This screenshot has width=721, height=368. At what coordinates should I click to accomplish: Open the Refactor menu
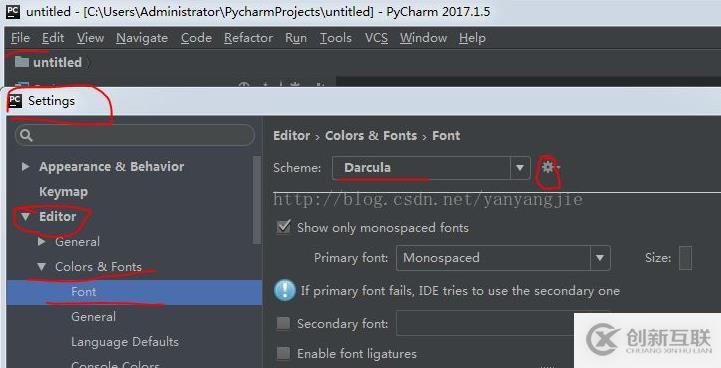248,38
